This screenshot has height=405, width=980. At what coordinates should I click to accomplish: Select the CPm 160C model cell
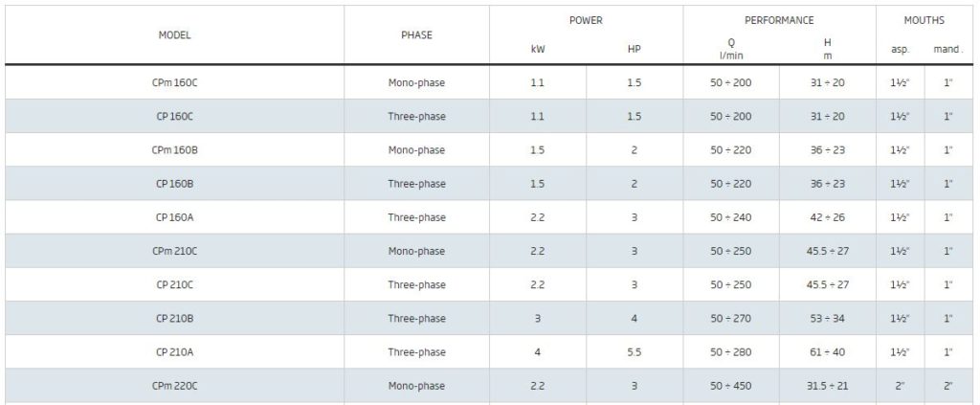tap(174, 82)
